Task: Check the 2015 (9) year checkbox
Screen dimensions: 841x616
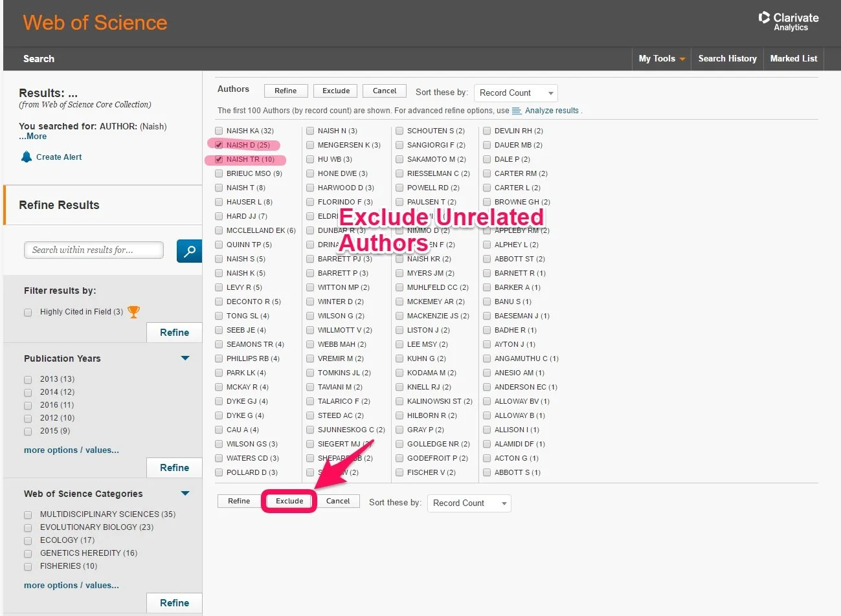Action: (x=28, y=432)
